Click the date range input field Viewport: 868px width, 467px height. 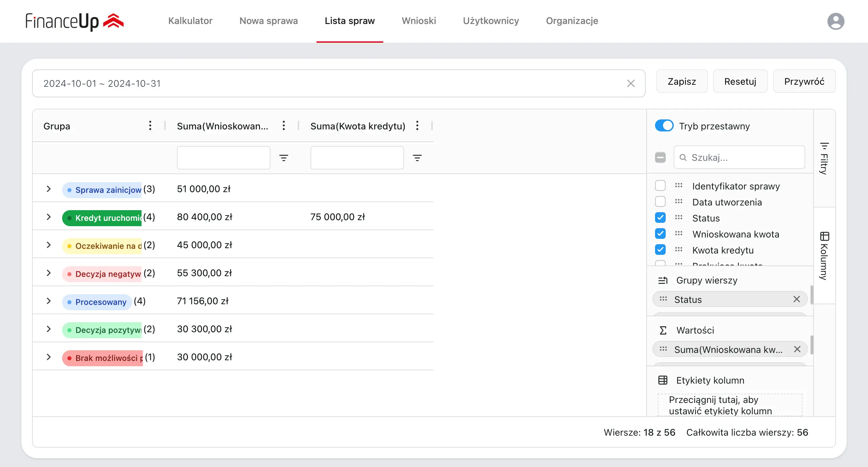point(339,83)
